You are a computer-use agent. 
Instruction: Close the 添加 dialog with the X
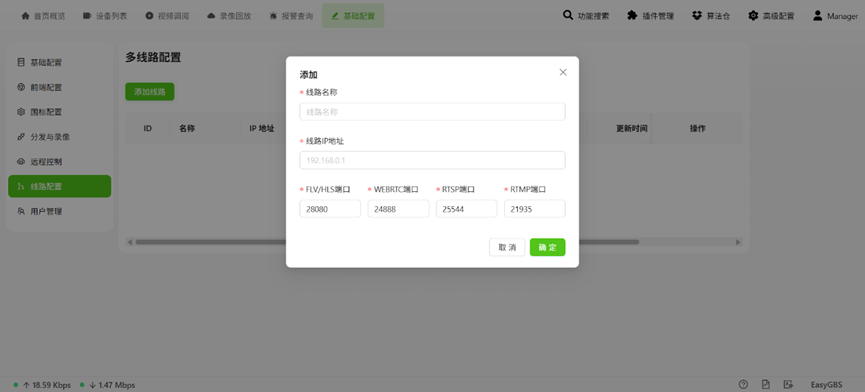click(563, 72)
